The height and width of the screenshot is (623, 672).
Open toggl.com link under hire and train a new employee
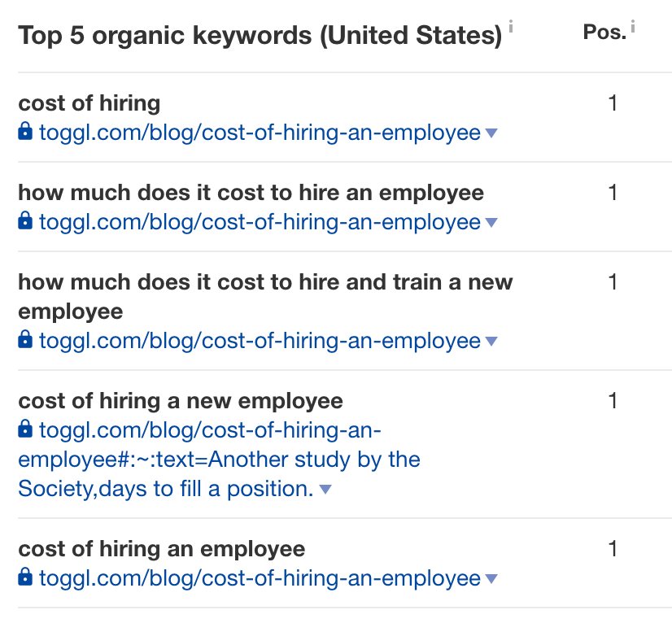point(260,341)
